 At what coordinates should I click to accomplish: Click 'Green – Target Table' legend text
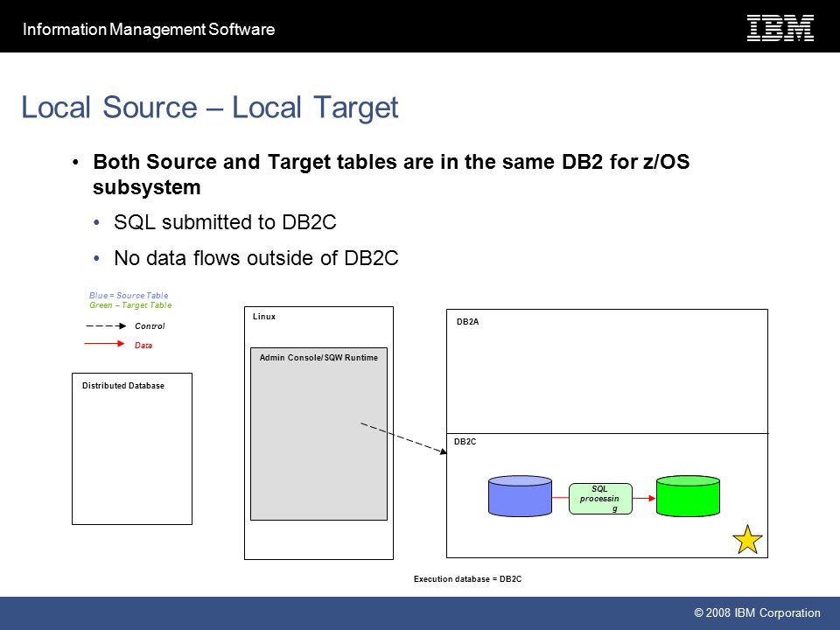(x=130, y=305)
